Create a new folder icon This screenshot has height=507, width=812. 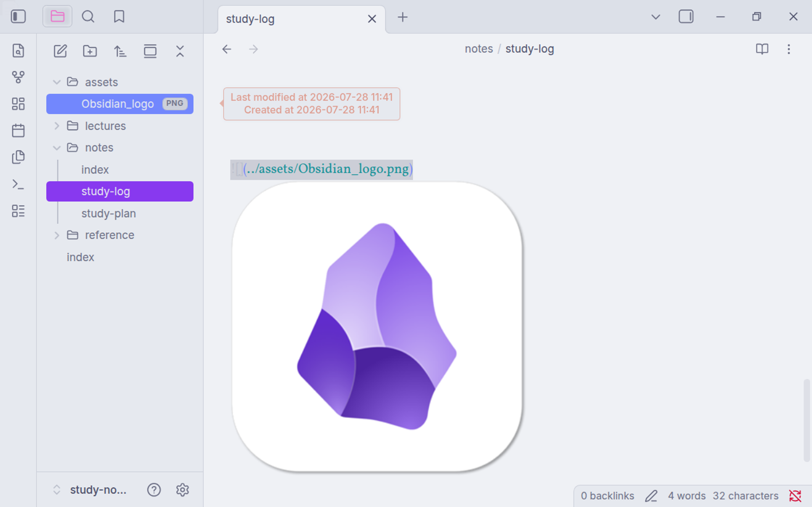tap(90, 51)
